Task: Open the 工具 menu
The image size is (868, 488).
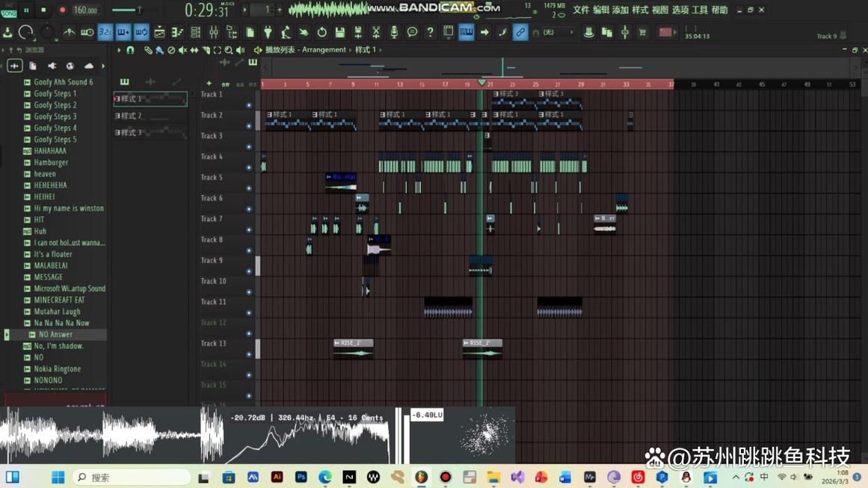Action: 700,10
